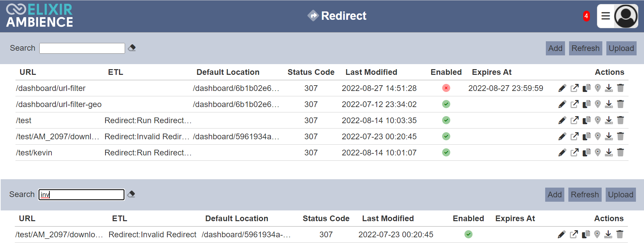Toggle enabled checkmark for row modified 10:03:35
The image size is (644, 245).
pos(446,120)
